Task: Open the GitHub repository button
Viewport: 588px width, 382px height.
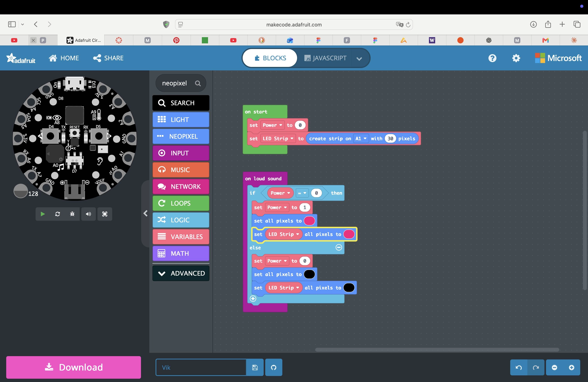Action: pos(274,367)
